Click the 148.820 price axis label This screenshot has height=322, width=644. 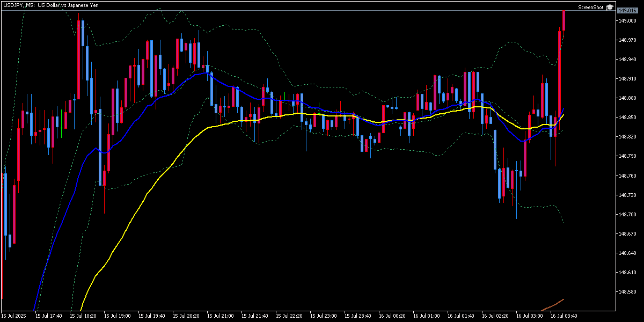tap(627, 137)
